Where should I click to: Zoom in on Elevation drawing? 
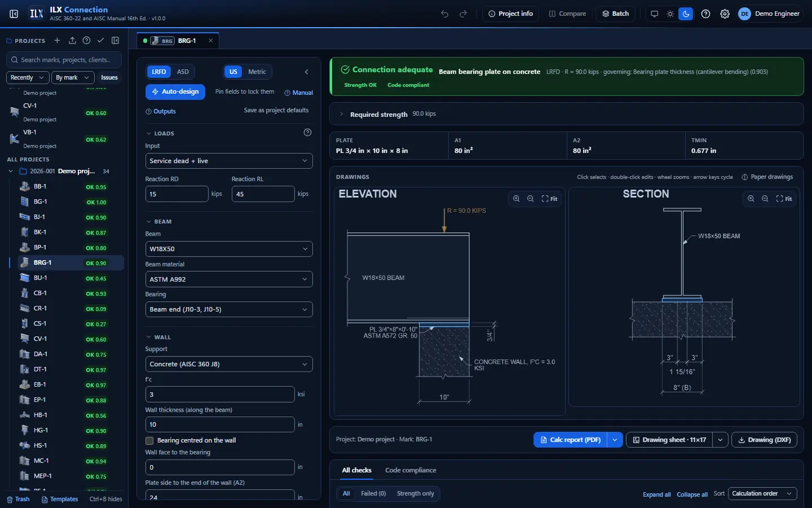(x=516, y=199)
